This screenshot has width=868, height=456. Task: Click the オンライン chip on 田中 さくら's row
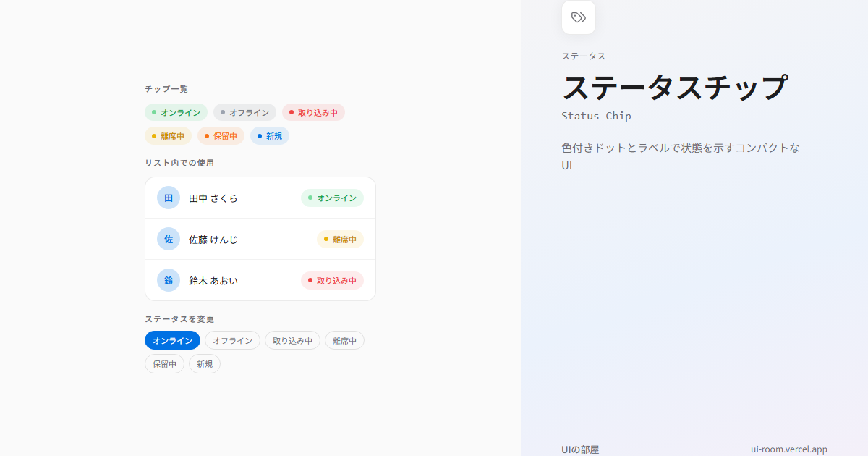click(332, 198)
